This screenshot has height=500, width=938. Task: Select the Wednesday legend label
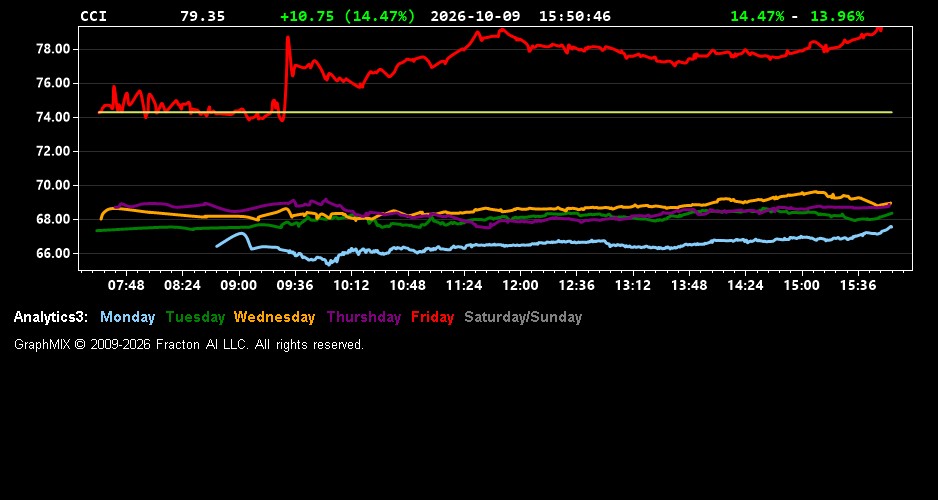(x=274, y=318)
